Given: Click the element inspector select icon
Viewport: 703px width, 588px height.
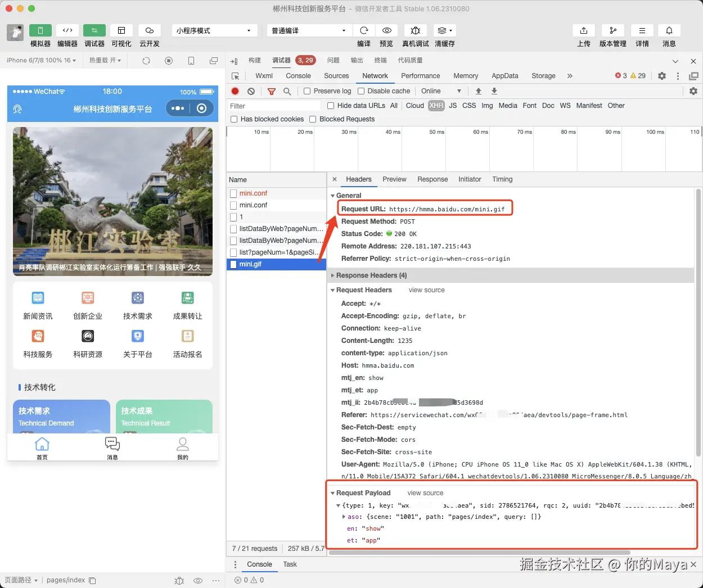Looking at the screenshot, I should click(236, 76).
